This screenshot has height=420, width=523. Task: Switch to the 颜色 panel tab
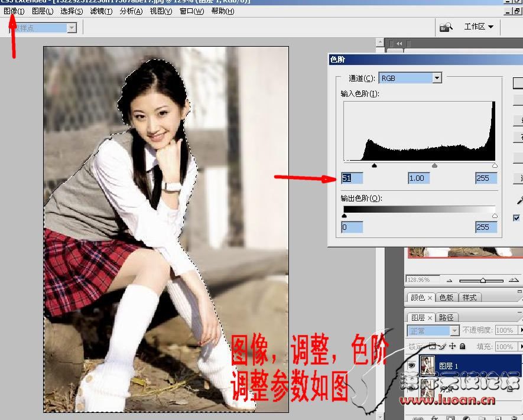pos(417,297)
